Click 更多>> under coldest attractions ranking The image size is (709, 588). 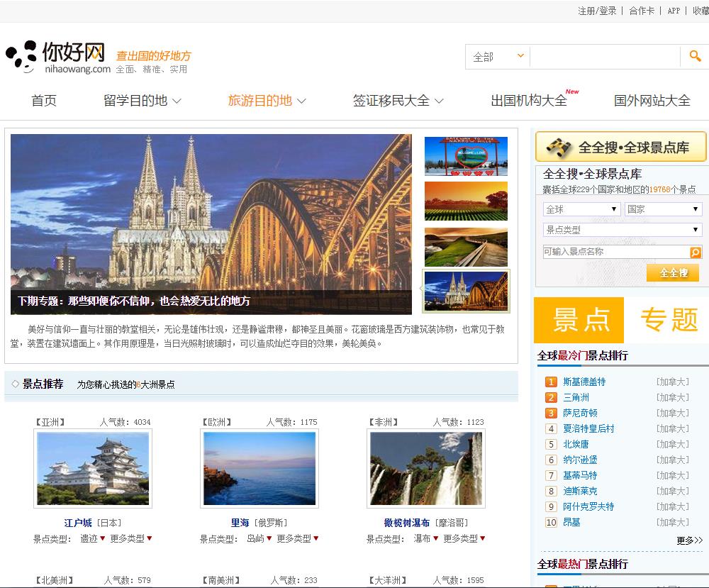coord(690,540)
